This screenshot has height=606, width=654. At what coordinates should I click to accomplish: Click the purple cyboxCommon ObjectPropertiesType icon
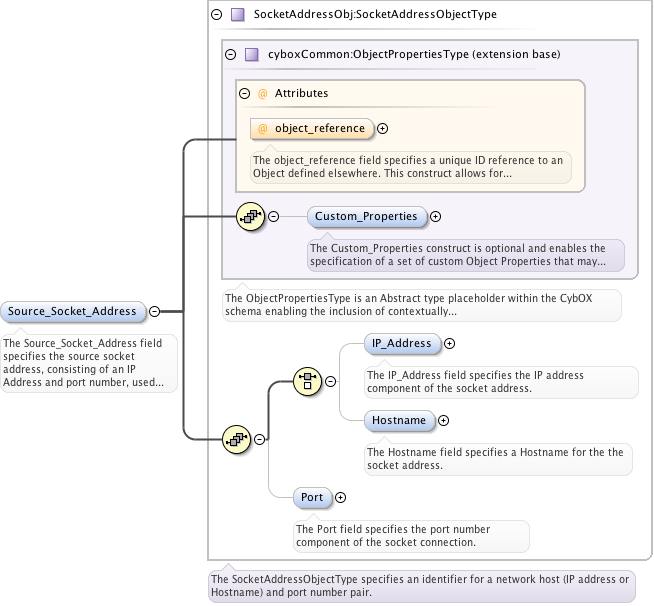[x=252, y=54]
